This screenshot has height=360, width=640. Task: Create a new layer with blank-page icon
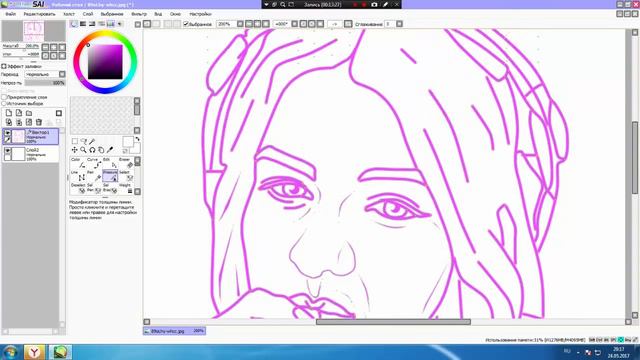9,113
